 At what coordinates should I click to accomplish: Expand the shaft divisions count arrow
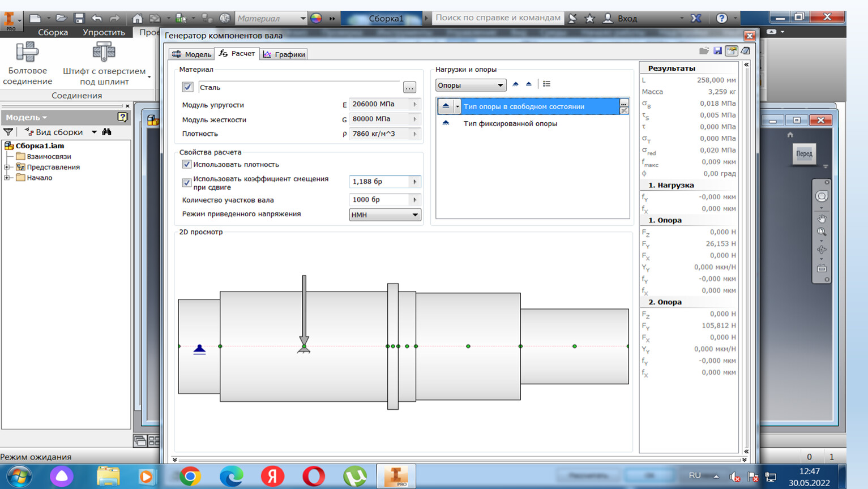(415, 200)
